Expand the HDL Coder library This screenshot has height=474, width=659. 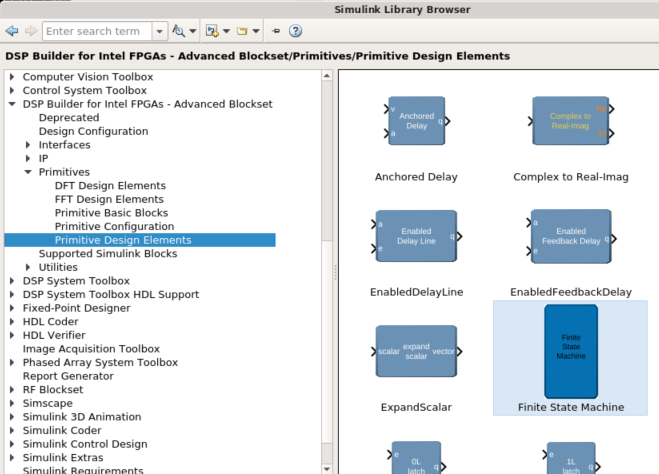11,322
